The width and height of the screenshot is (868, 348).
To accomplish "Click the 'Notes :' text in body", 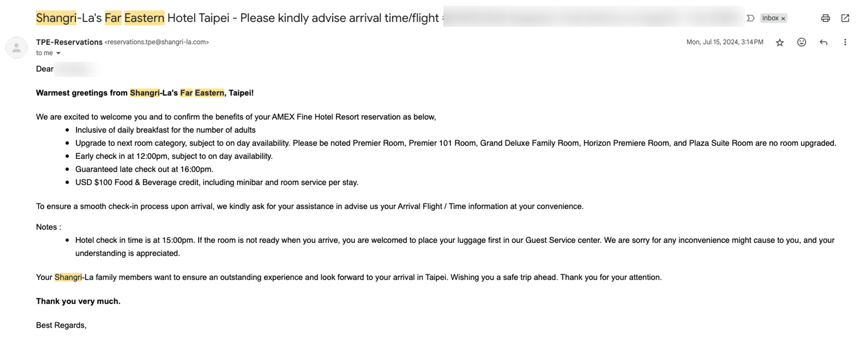I will click(x=49, y=227).
